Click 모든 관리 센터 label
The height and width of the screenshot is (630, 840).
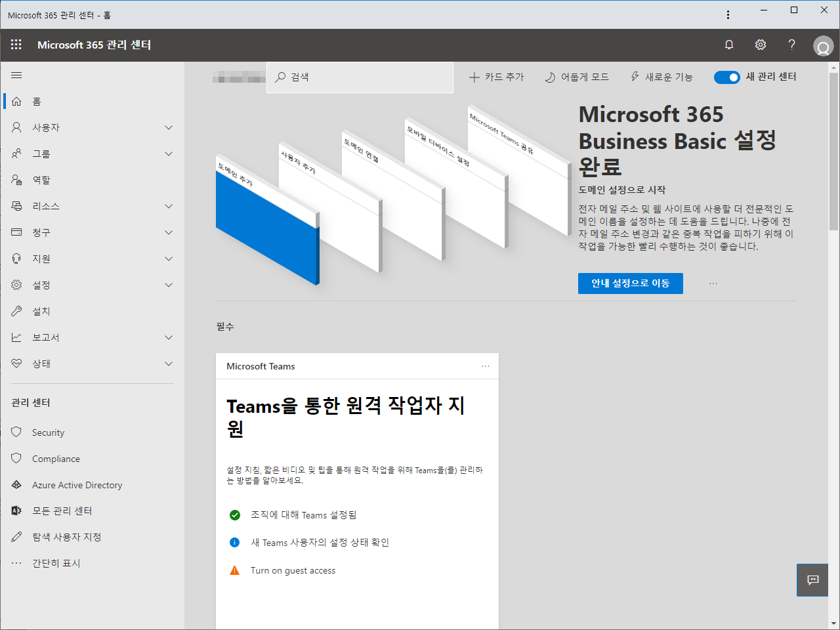pyautogui.click(x=62, y=511)
